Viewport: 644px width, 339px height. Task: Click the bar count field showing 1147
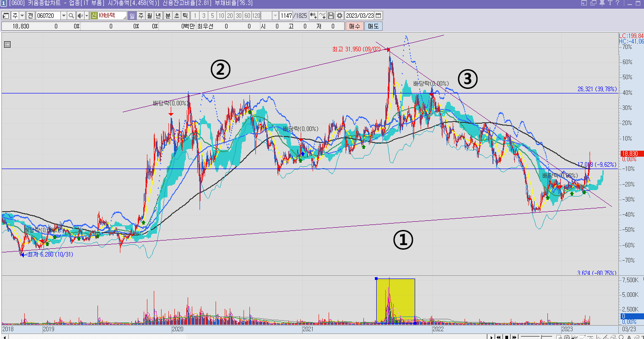[x=286, y=16]
